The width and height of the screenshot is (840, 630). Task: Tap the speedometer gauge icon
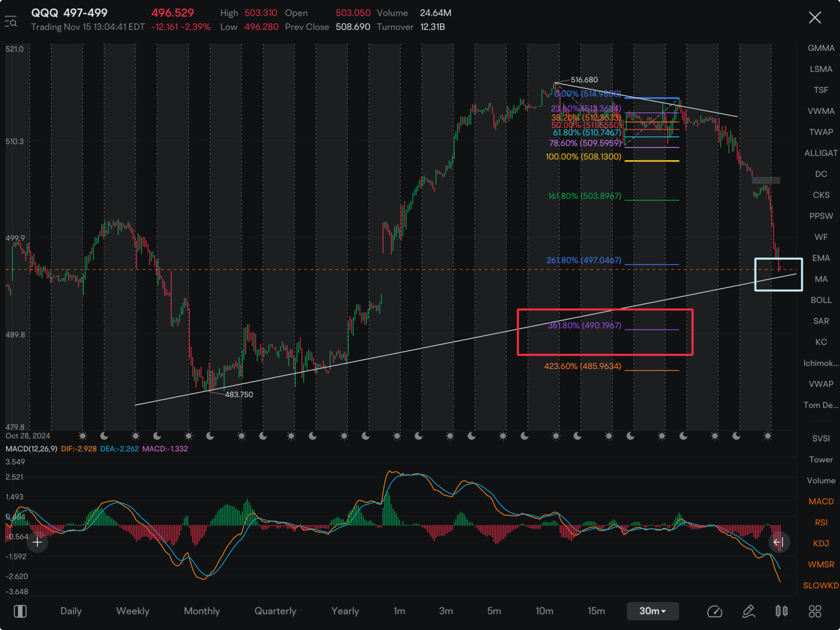pyautogui.click(x=715, y=611)
